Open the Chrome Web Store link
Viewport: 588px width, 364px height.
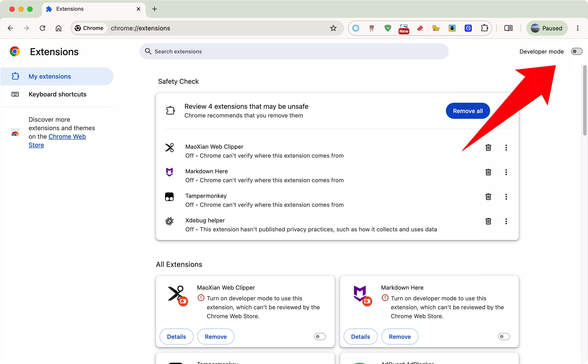point(57,141)
